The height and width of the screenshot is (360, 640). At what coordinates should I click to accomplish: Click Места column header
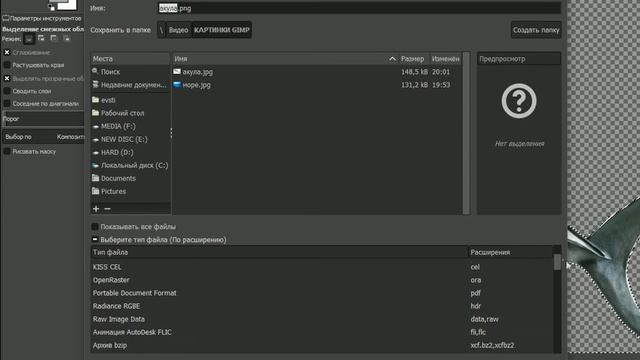(130, 59)
